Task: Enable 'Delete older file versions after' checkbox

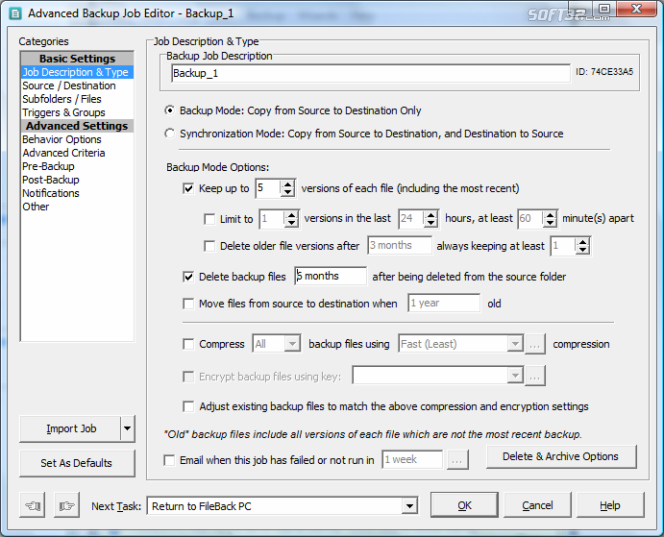Action: 209,246
